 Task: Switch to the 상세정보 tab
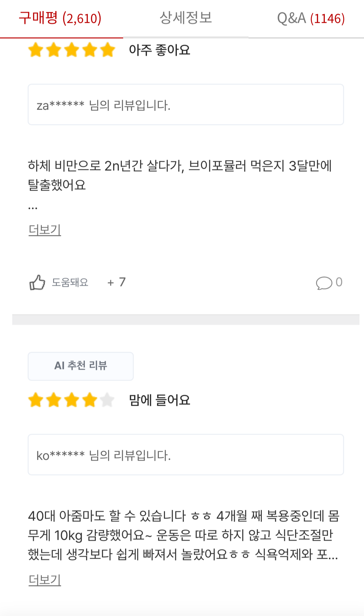[186, 19]
